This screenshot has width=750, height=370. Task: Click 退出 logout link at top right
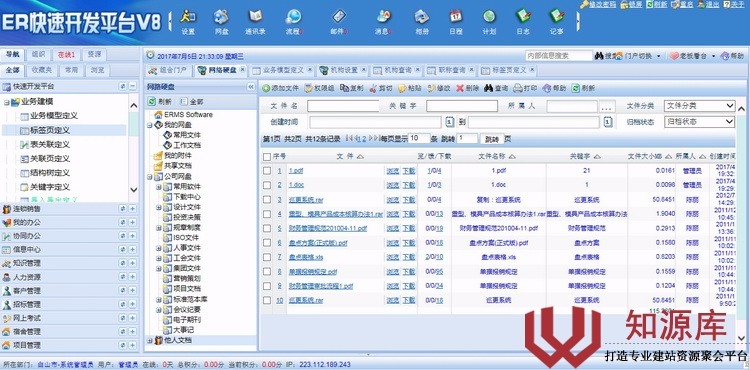point(708,4)
